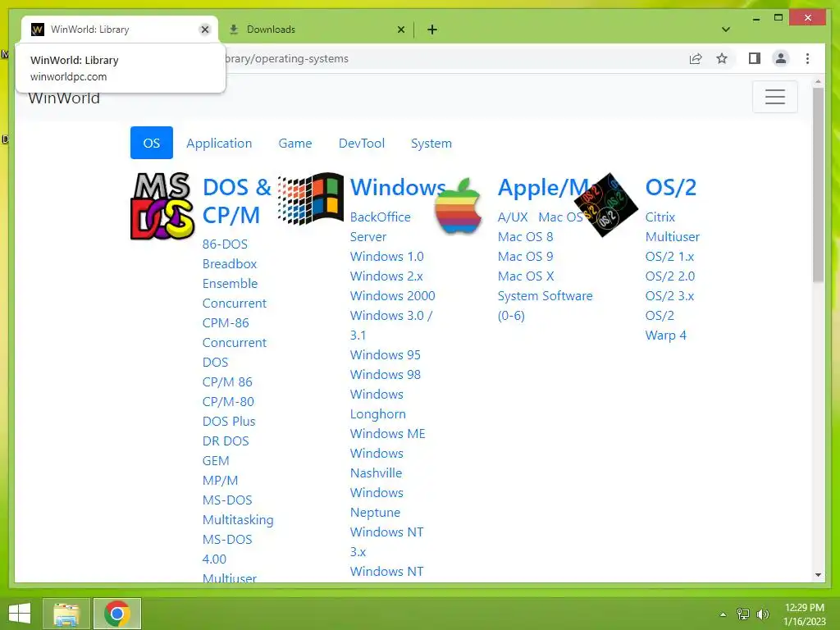Open File Explorer from taskbar
The width and height of the screenshot is (840, 630).
[x=66, y=614]
